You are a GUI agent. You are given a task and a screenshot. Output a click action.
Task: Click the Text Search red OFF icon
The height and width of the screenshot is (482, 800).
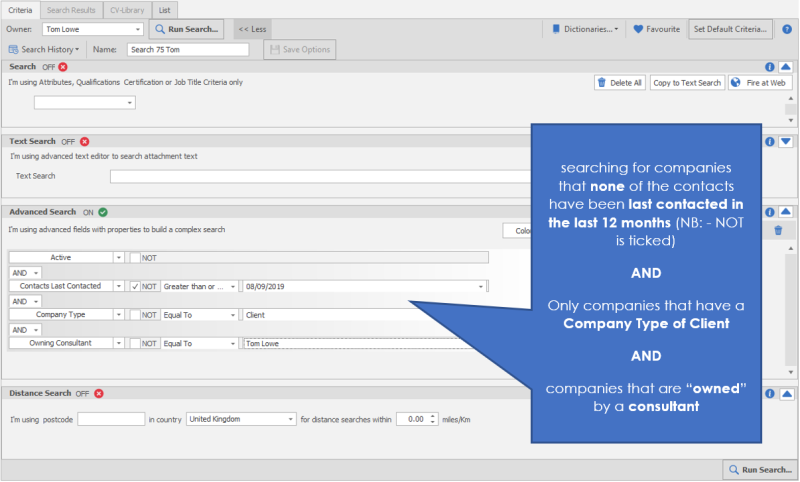(84, 142)
